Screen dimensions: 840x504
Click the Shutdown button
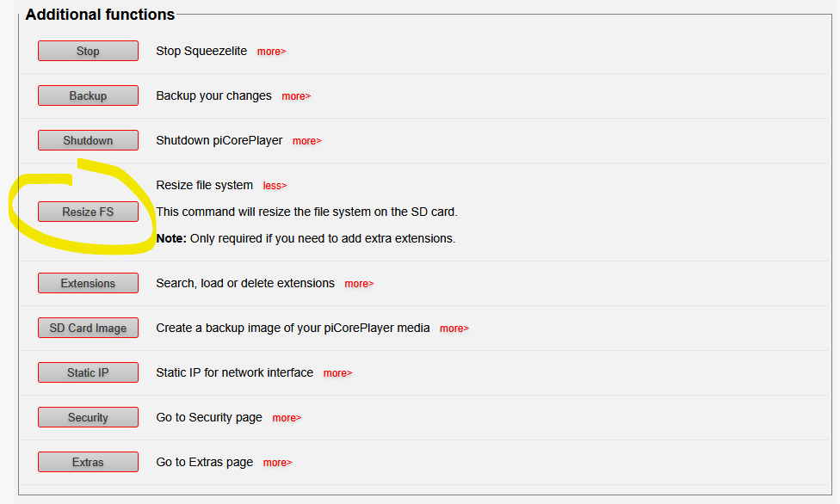[88, 140]
